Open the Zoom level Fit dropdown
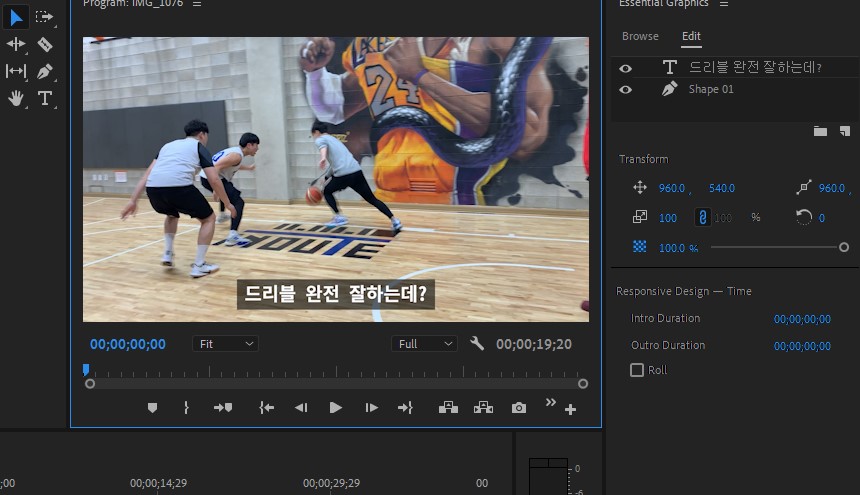 point(225,344)
